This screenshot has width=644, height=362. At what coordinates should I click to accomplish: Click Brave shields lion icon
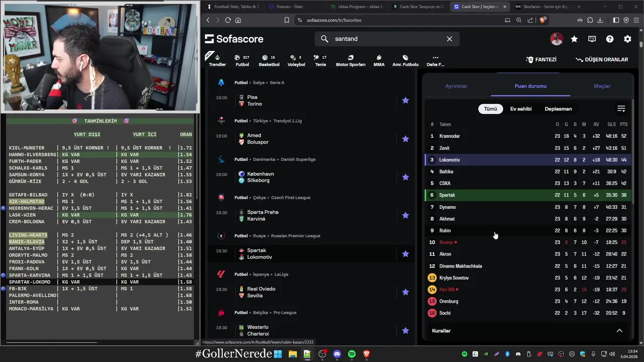tap(543, 20)
